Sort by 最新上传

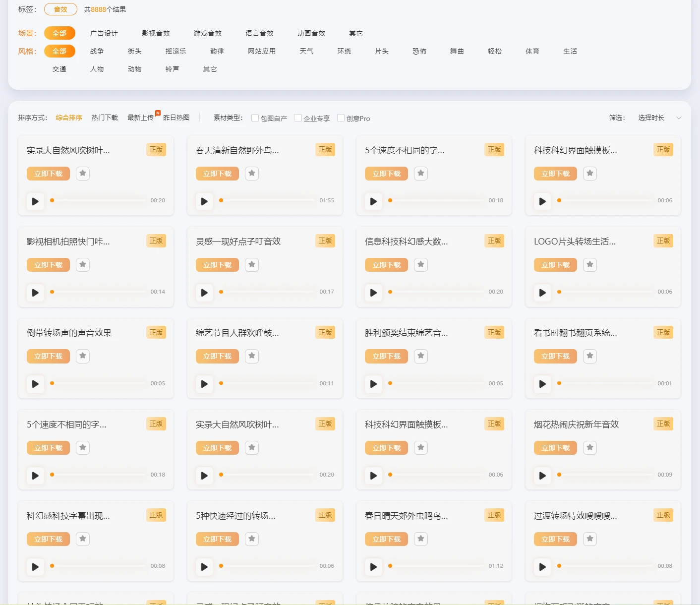tap(140, 118)
